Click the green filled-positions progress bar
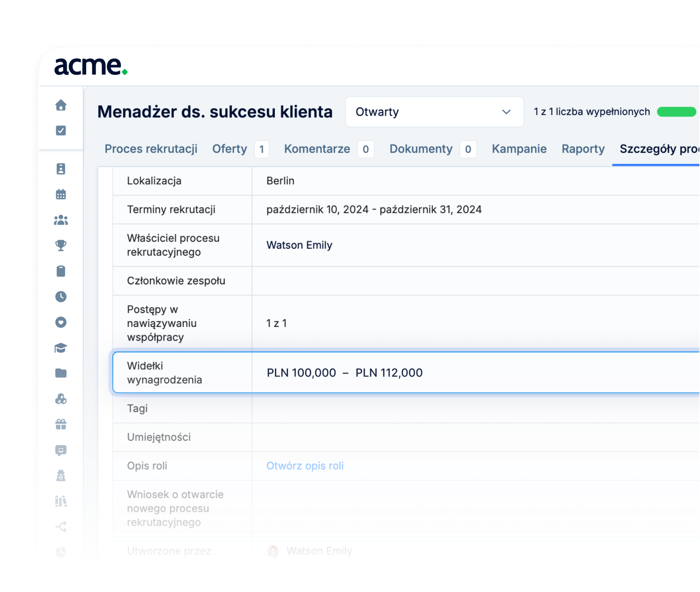 (676, 112)
